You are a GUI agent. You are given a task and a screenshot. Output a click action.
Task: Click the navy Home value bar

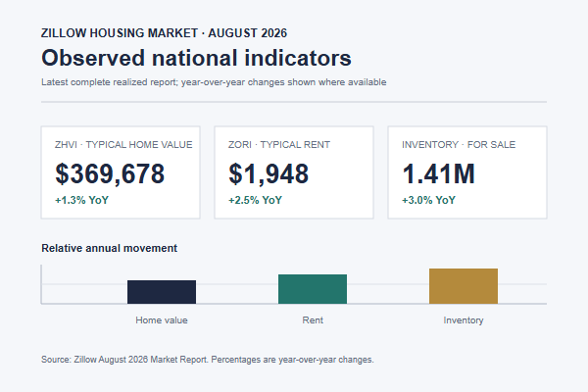tap(162, 292)
